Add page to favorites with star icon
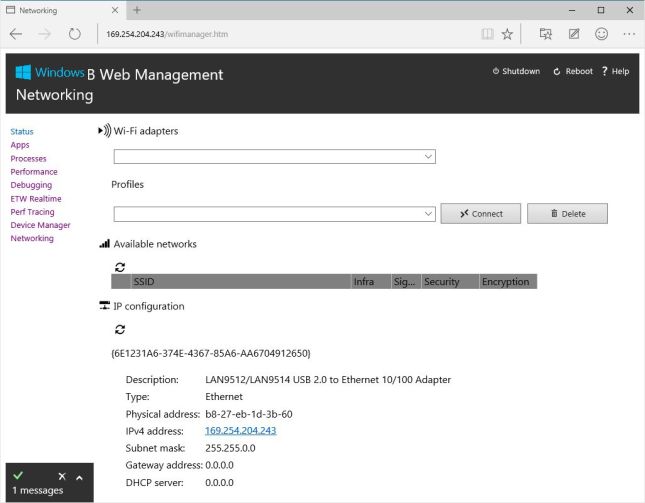 pyautogui.click(x=507, y=34)
